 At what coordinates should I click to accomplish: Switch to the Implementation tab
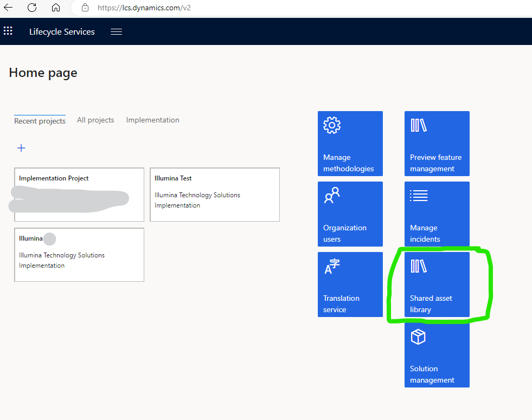152,120
